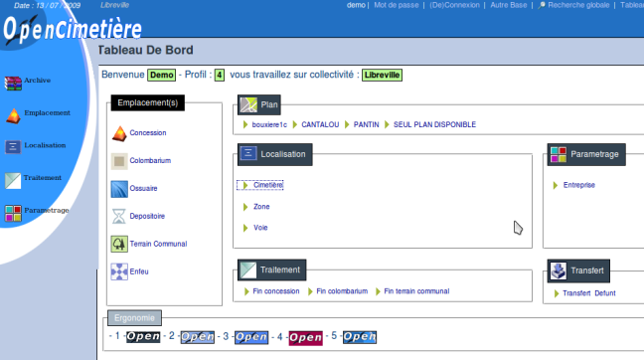644x360 pixels.
Task: Click the Ossuaire blue icon
Action: (x=119, y=189)
